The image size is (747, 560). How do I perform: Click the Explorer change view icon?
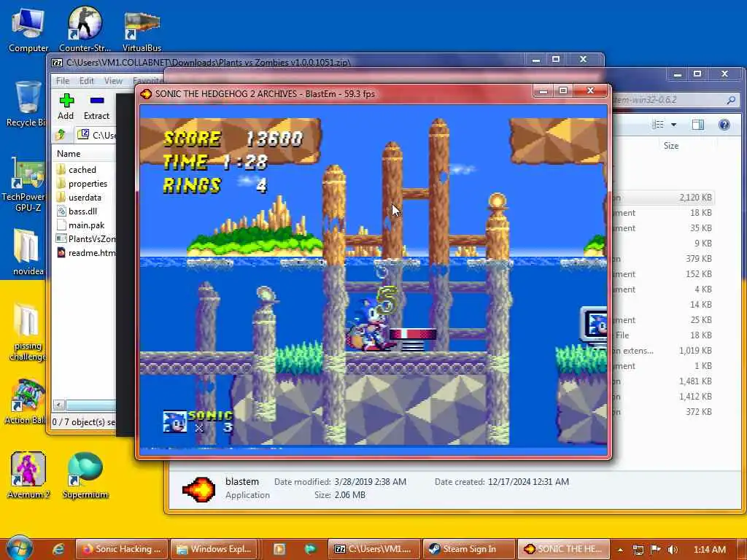coord(658,125)
